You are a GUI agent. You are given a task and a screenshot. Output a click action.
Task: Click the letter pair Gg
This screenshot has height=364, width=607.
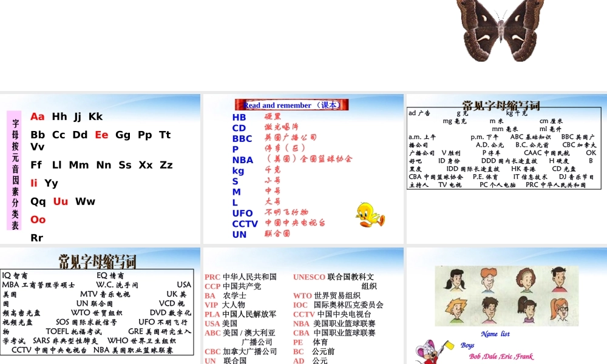(x=123, y=135)
